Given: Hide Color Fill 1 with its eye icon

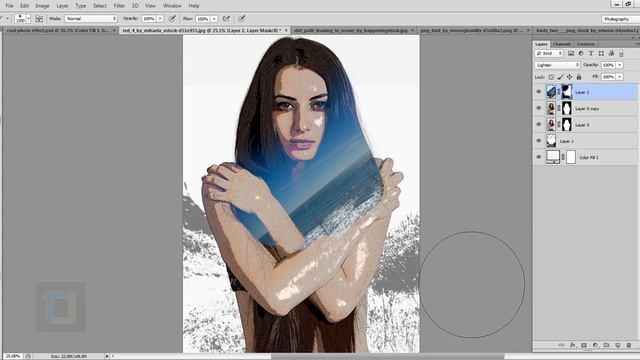Looking at the screenshot, I should tap(538, 157).
